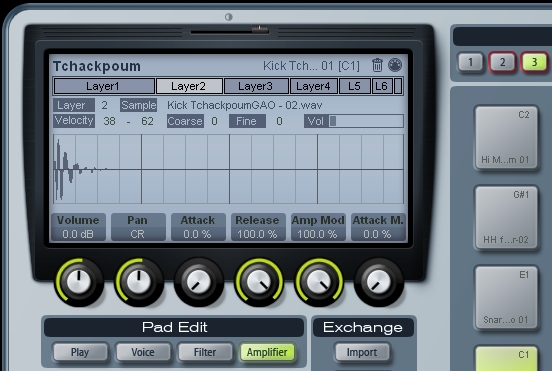The width and height of the screenshot is (552, 371).
Task: Click the Import button under Exchange
Action: (362, 352)
